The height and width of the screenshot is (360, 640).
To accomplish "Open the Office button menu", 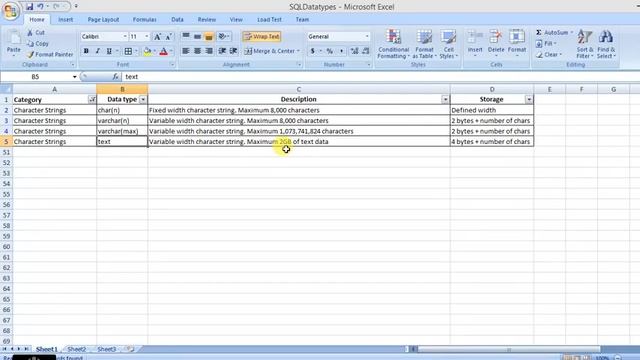I will pos(11,10).
